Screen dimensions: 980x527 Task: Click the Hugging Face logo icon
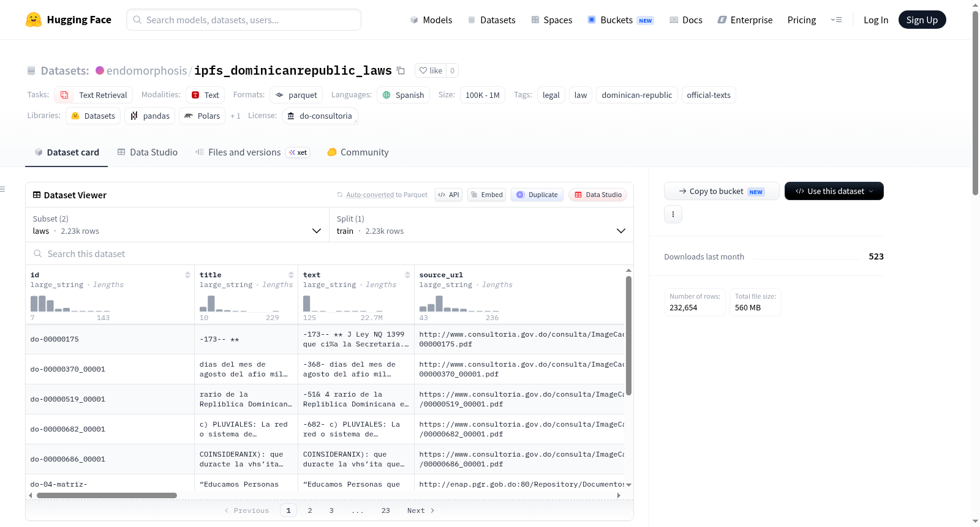click(34, 20)
